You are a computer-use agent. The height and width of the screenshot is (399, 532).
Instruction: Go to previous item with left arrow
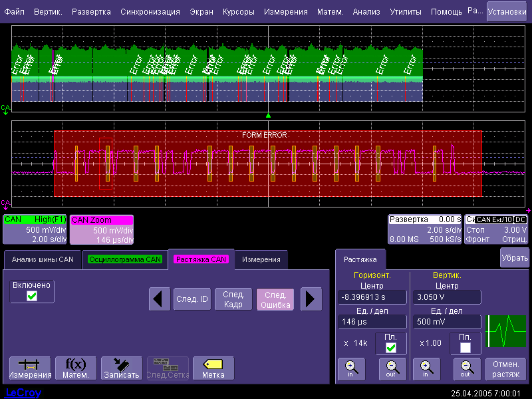click(159, 299)
